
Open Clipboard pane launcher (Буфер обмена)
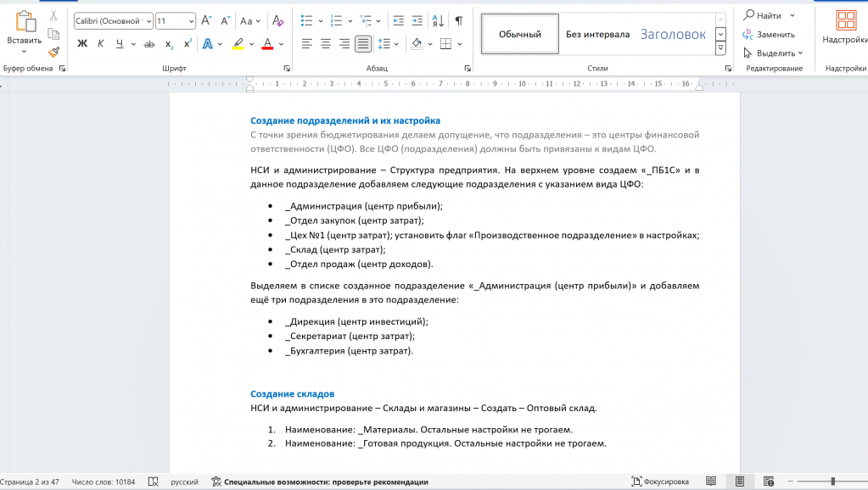point(63,69)
